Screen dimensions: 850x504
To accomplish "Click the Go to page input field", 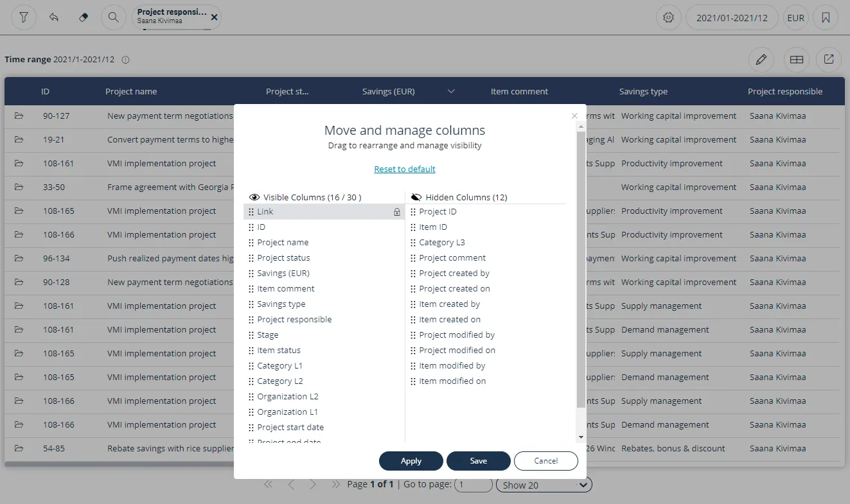I will point(473,485).
